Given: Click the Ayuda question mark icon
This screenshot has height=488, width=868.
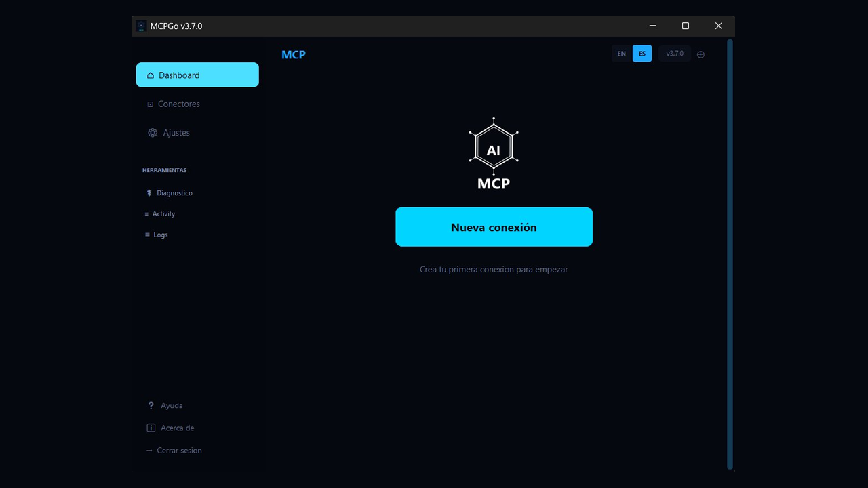Looking at the screenshot, I should [x=151, y=405].
